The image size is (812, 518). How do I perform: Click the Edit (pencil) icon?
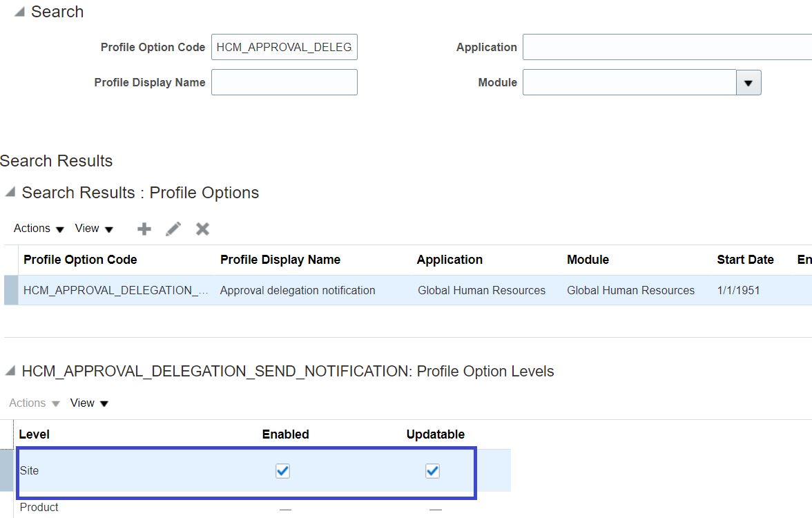[x=173, y=229]
